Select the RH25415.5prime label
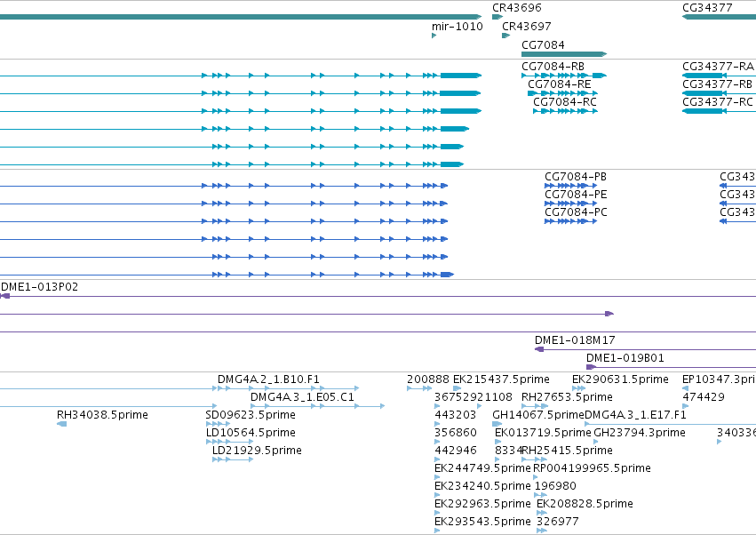Image resolution: width=756 pixels, height=535 pixels. coord(568,451)
